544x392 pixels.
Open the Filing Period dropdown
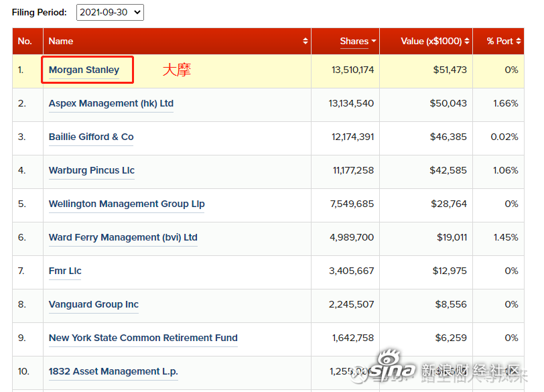tap(110, 13)
